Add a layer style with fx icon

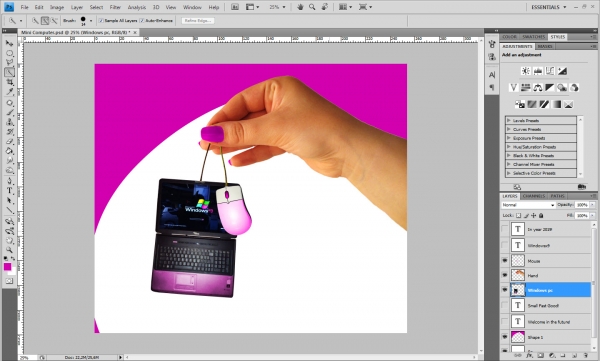click(x=530, y=356)
